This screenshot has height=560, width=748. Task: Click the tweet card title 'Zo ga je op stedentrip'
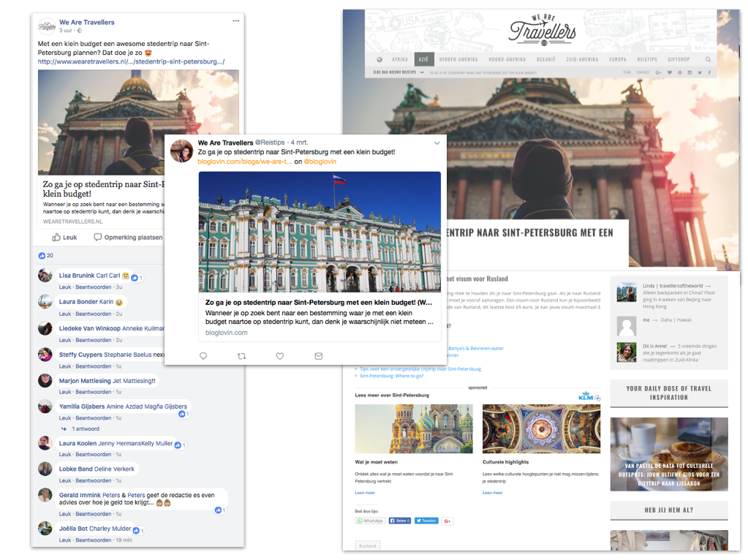[319, 303]
